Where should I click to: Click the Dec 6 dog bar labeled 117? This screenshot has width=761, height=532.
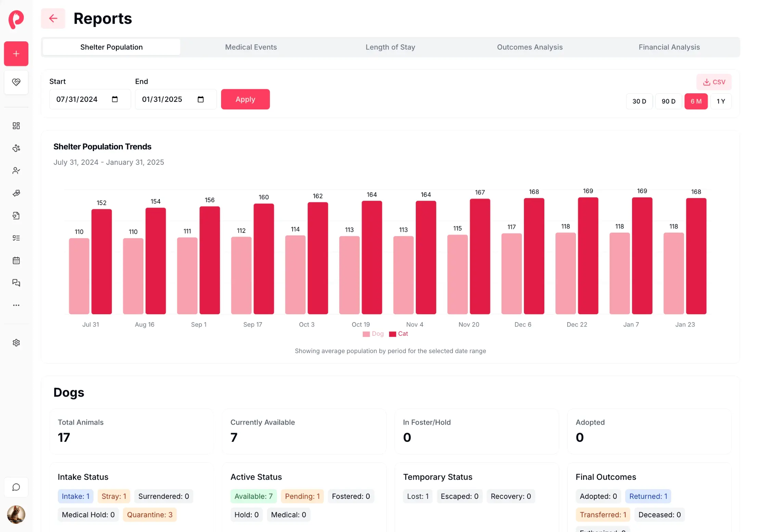[x=512, y=274]
